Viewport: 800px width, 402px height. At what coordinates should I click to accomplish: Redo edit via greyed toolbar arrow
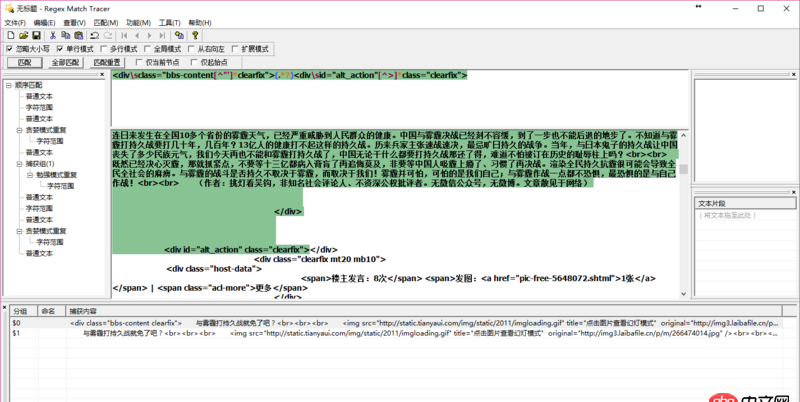[108, 35]
